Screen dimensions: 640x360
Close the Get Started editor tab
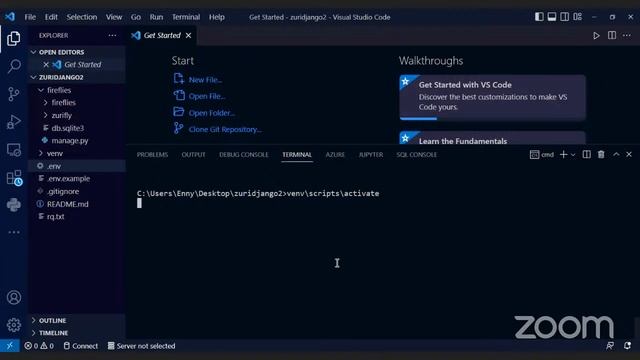[x=188, y=36]
